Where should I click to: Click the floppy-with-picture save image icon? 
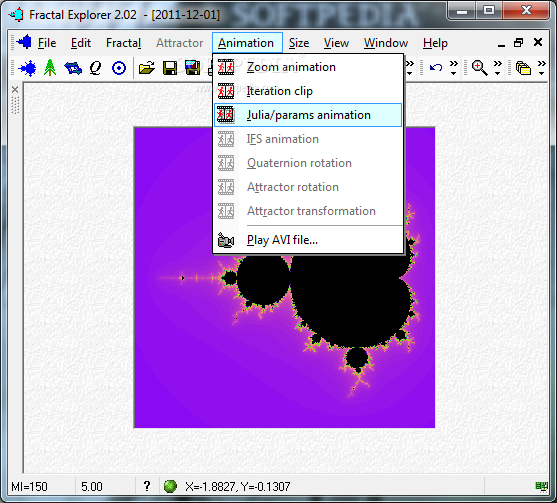(x=193, y=67)
